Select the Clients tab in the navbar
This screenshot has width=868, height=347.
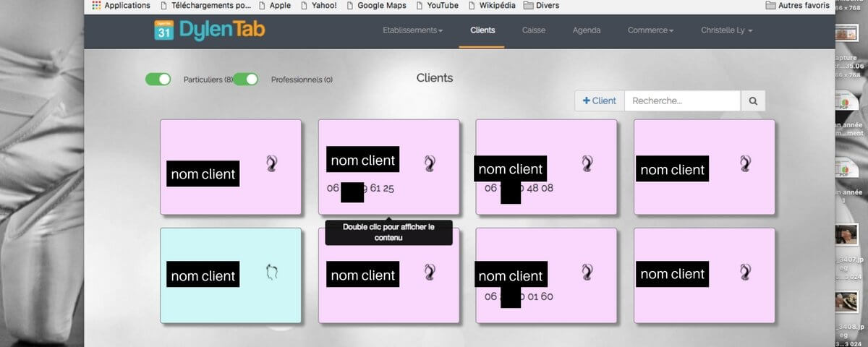[x=482, y=30]
